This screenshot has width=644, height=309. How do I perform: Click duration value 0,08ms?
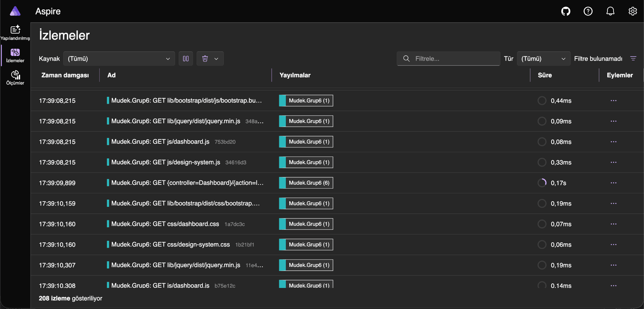tap(561, 142)
